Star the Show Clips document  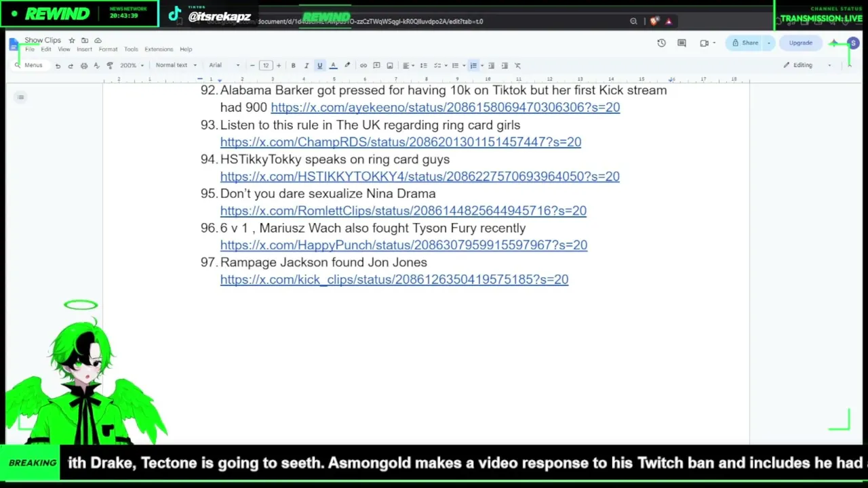pyautogui.click(x=72, y=41)
